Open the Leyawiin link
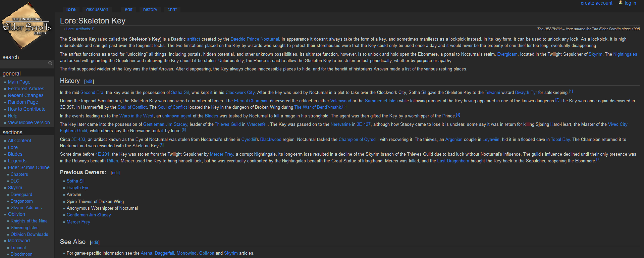 pyautogui.click(x=491, y=140)
